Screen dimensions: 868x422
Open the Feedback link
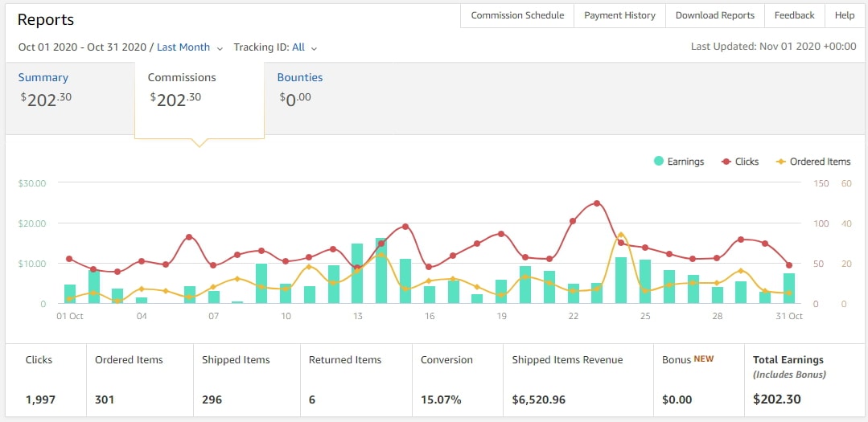pyautogui.click(x=794, y=15)
